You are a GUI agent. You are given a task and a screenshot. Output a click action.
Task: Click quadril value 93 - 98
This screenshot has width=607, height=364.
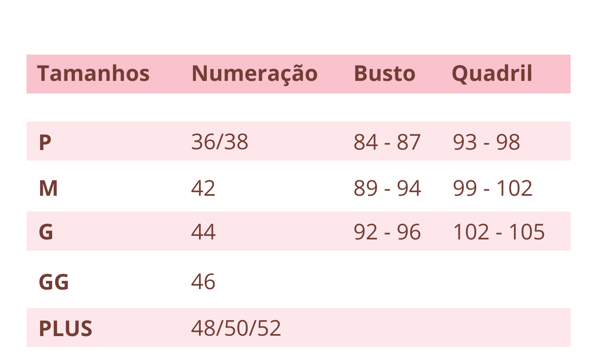[486, 142]
